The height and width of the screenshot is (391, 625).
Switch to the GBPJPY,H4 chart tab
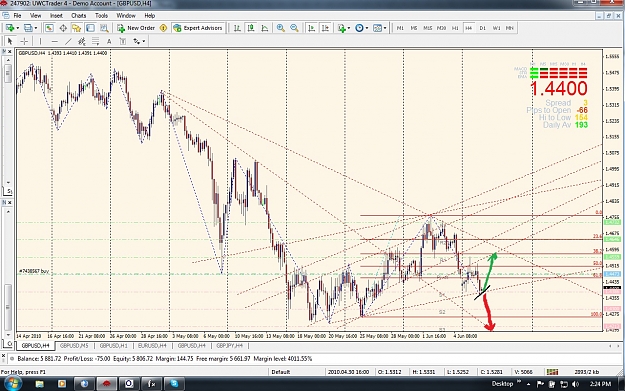[x=230, y=346]
